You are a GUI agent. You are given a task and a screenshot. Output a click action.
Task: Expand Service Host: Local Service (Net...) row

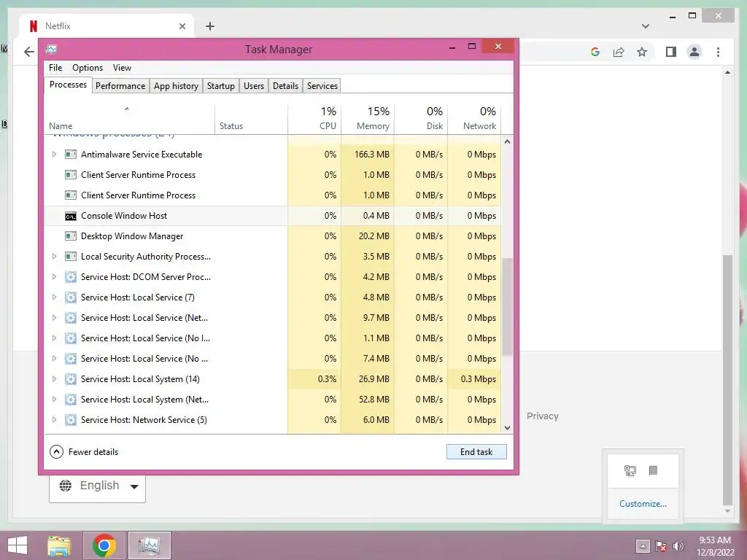click(x=54, y=318)
